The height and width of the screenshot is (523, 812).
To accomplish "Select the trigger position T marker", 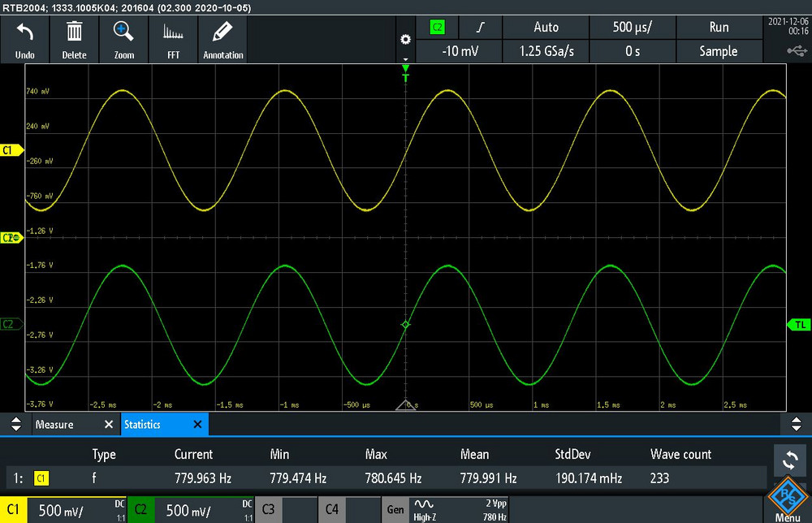I will [x=405, y=73].
